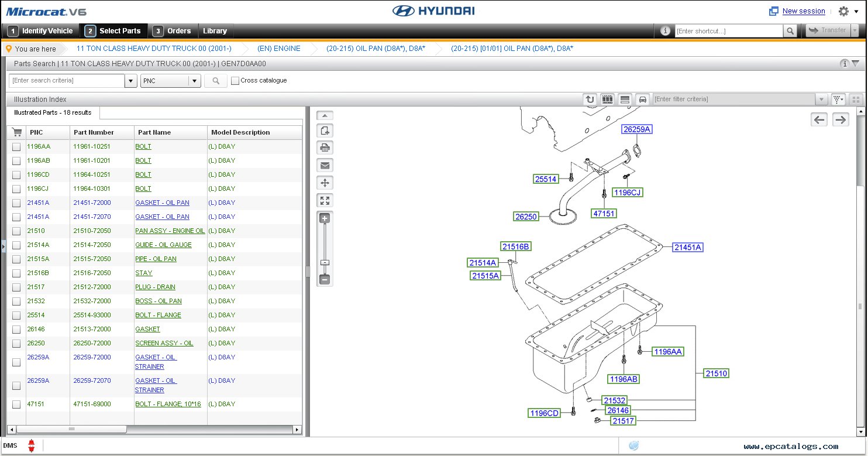Switch to the Orders tab

pos(173,31)
